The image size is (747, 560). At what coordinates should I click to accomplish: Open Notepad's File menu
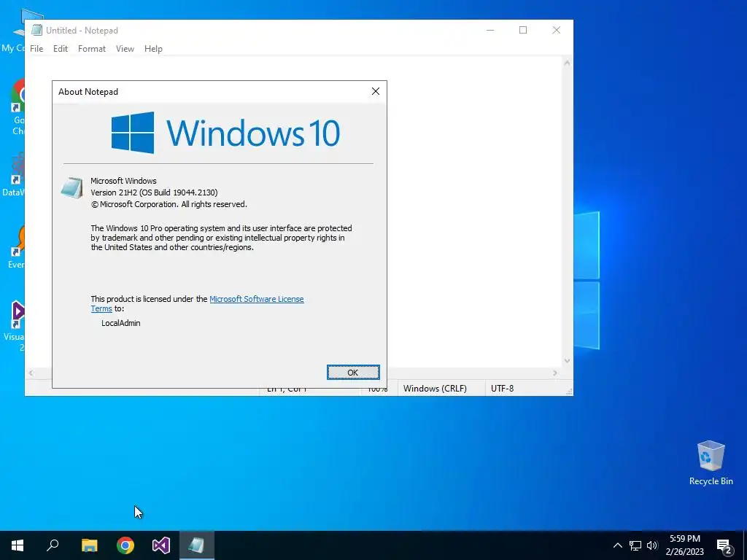36,49
